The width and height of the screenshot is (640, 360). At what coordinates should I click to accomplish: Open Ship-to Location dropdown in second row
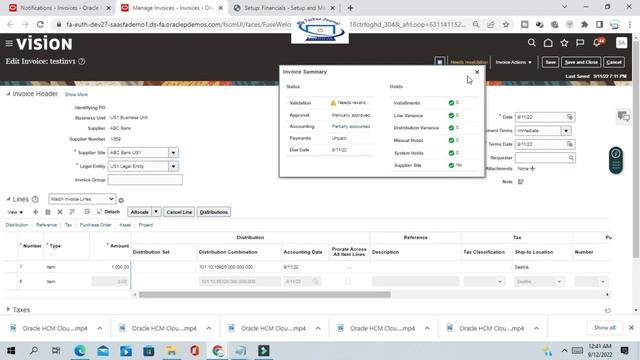[559, 282]
